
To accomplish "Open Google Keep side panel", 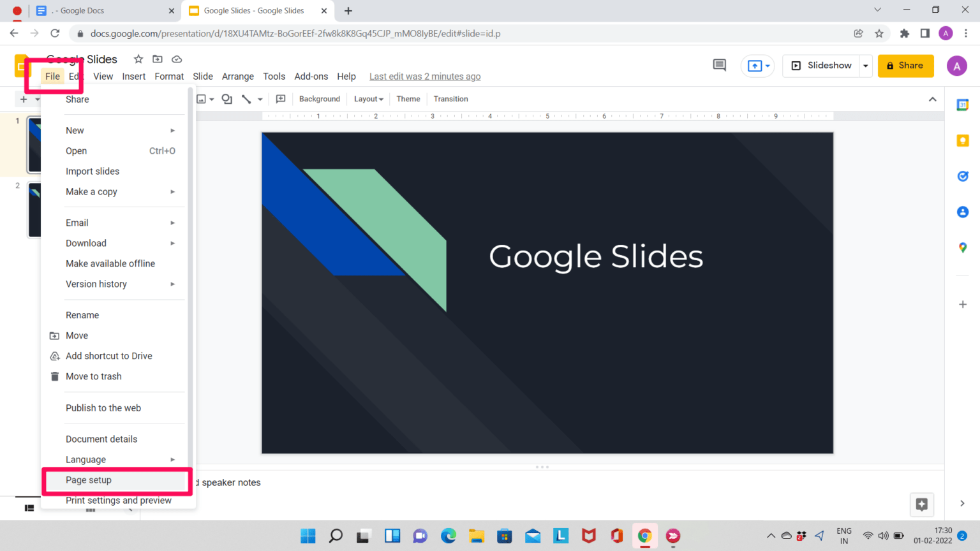I will point(963,141).
